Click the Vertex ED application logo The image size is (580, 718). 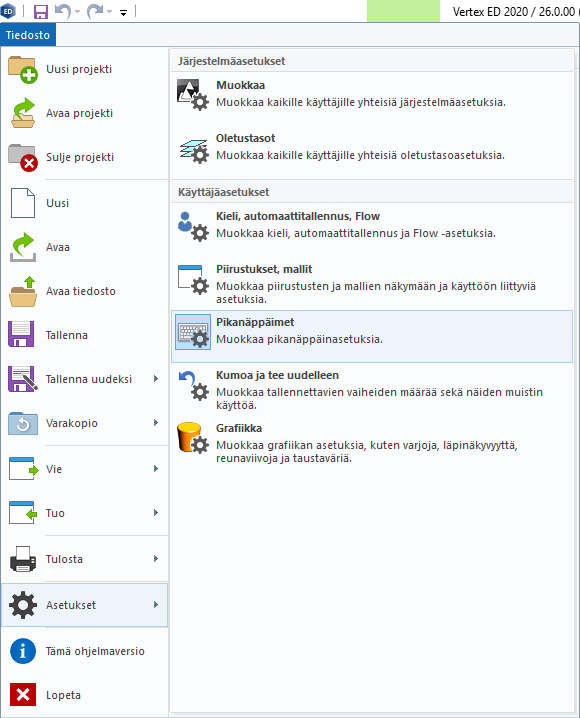click(9, 11)
